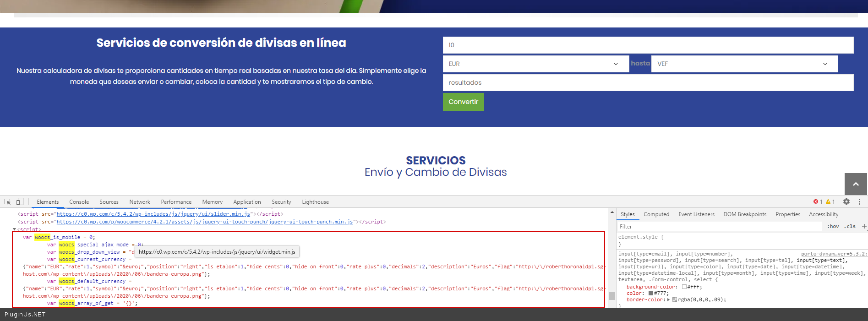Open the DevTools three-dot menu
This screenshot has width=868, height=321.
click(x=859, y=201)
